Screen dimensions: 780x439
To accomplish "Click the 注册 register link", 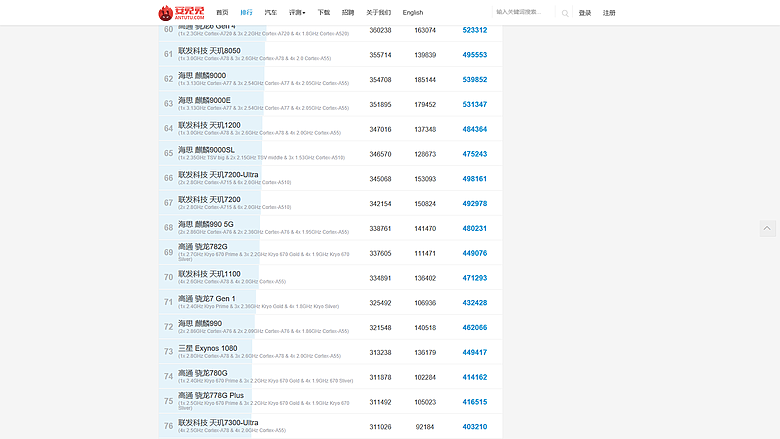I will click(609, 13).
